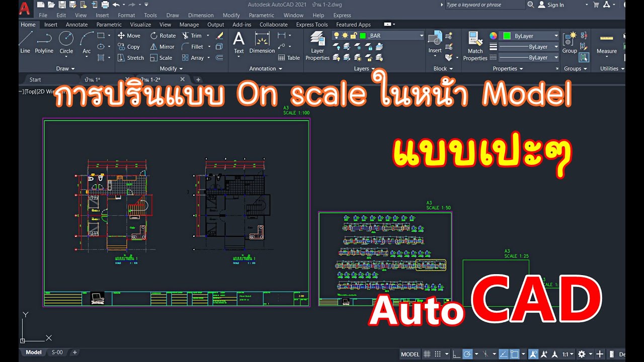Toggle annotation visibility in status bar
644x362 pixels.
tap(533, 354)
